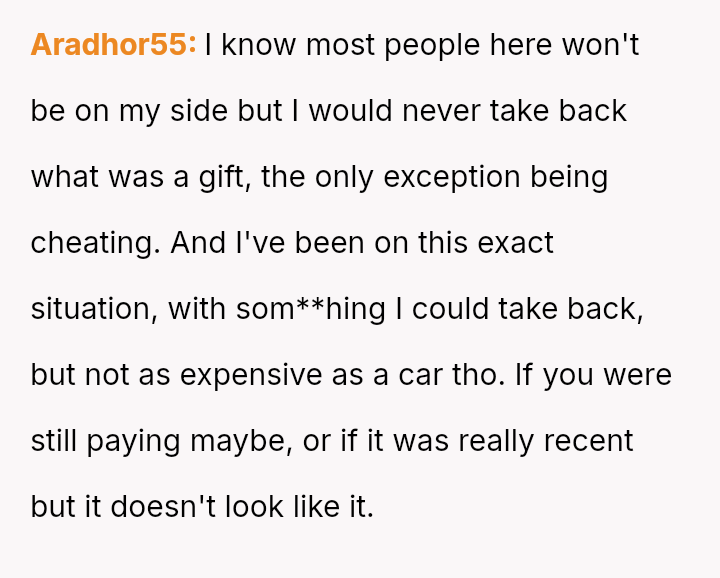Click the word "situation" at line start

click(x=91, y=309)
